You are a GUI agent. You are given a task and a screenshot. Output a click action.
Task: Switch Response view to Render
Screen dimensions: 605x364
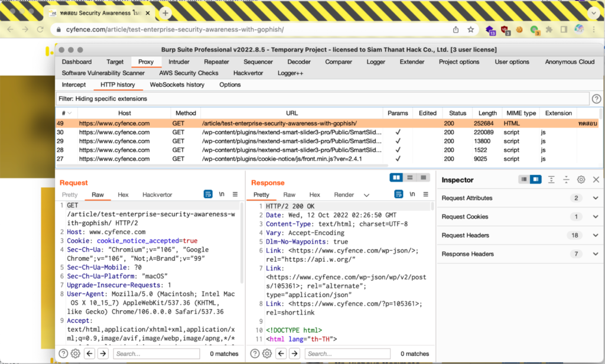[344, 194]
